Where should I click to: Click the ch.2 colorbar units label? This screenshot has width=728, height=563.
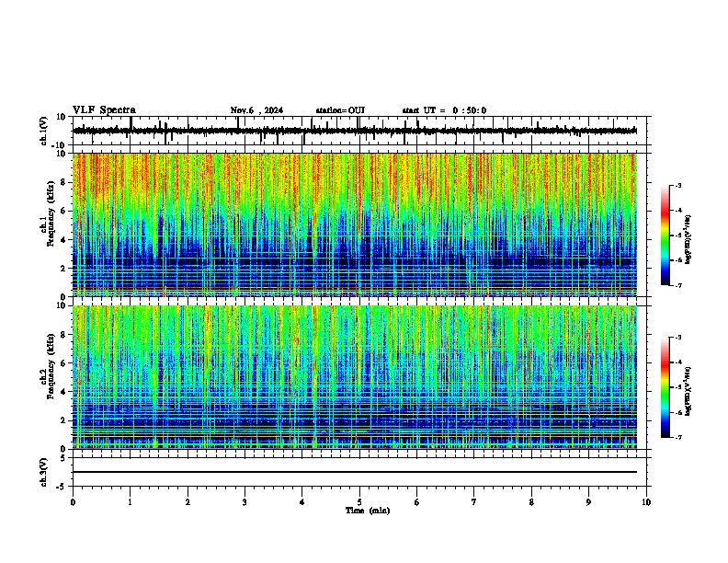click(688, 391)
